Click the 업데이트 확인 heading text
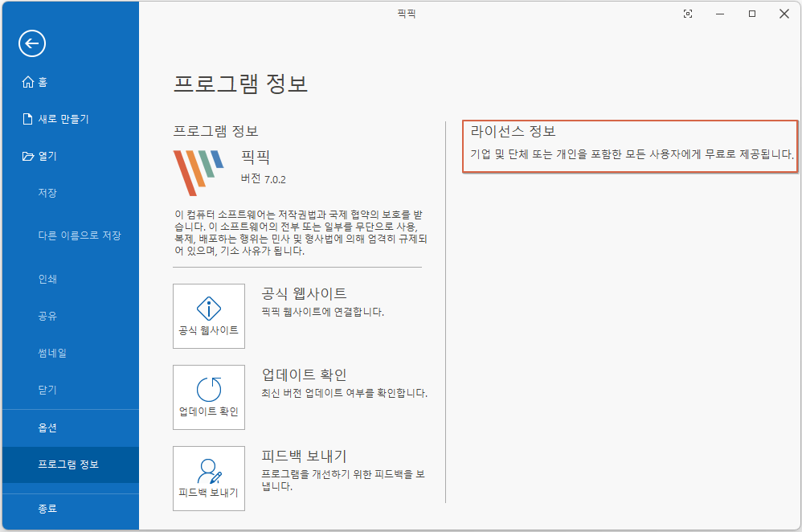 coord(304,375)
